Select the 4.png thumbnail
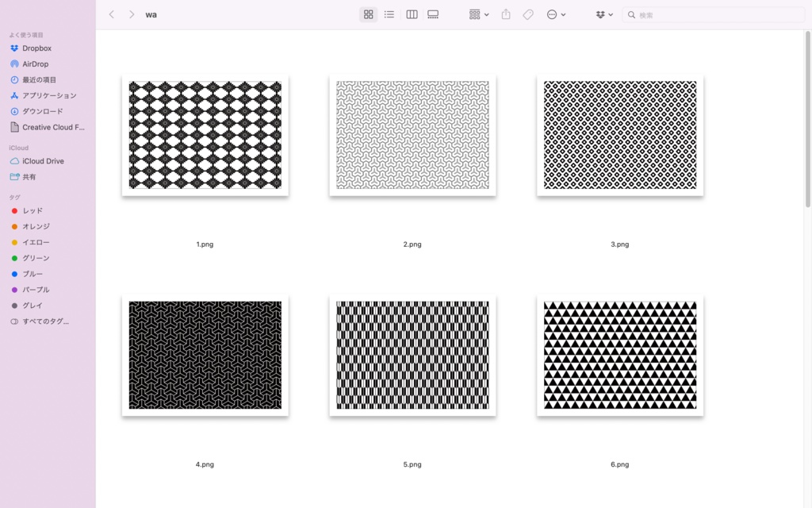This screenshot has width=812, height=508. (205, 356)
